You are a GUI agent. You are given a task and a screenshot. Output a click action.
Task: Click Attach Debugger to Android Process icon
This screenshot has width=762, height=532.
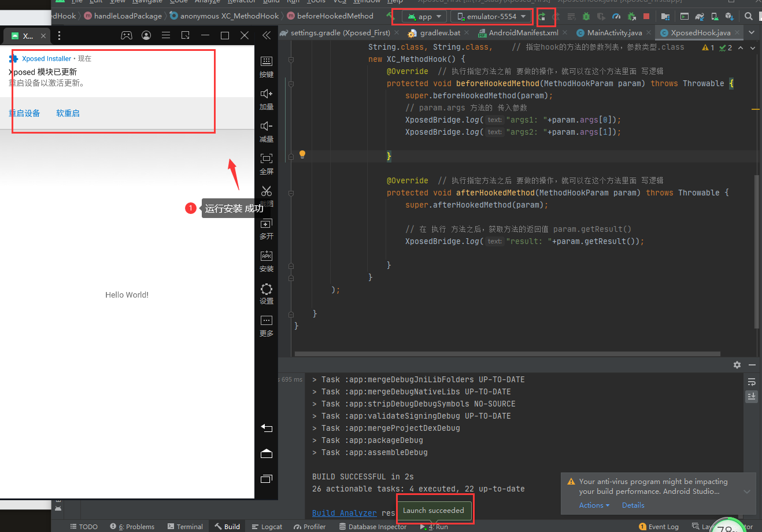point(631,17)
